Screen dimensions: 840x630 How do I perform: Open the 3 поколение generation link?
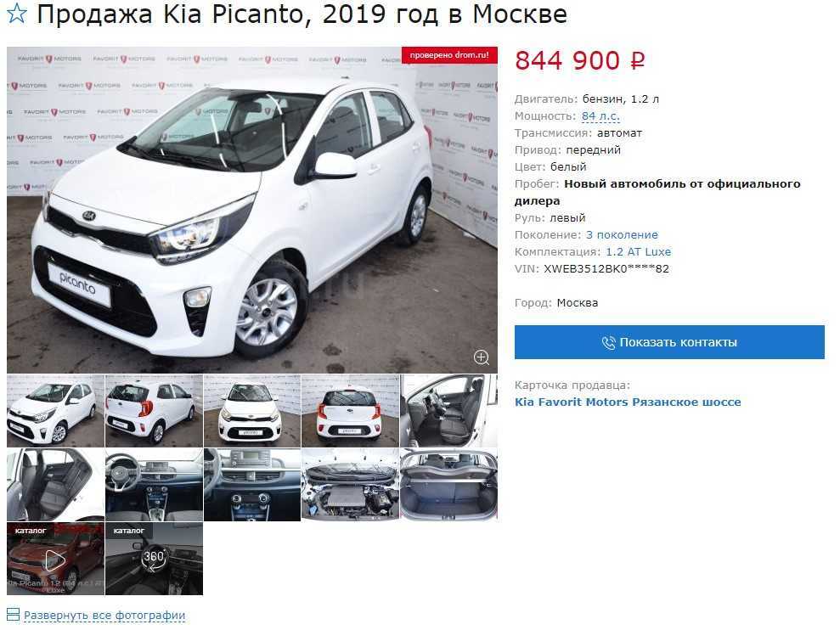(622, 234)
